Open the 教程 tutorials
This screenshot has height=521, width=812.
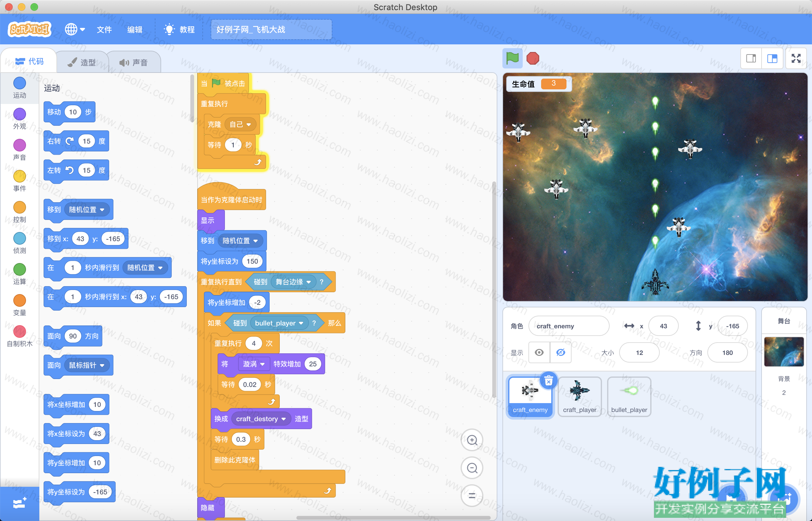[179, 29]
